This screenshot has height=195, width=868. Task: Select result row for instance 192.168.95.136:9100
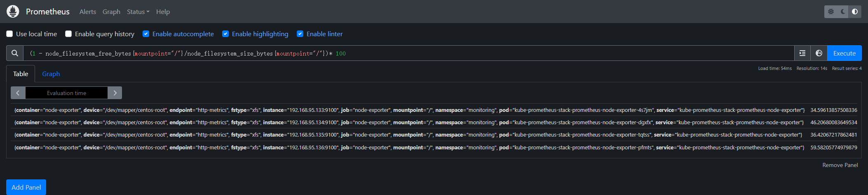[x=434, y=147]
